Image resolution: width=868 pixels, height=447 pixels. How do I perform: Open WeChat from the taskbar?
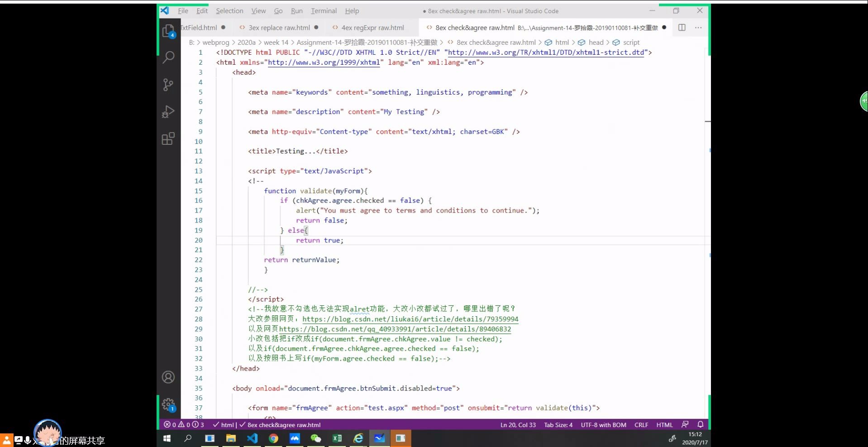(x=316, y=438)
